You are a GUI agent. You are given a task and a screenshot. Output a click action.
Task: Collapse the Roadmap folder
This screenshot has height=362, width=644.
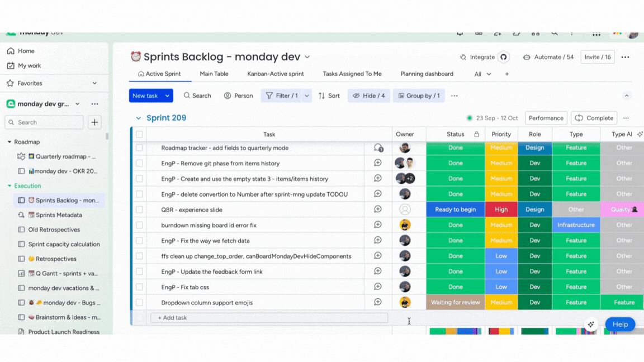tap(10, 142)
